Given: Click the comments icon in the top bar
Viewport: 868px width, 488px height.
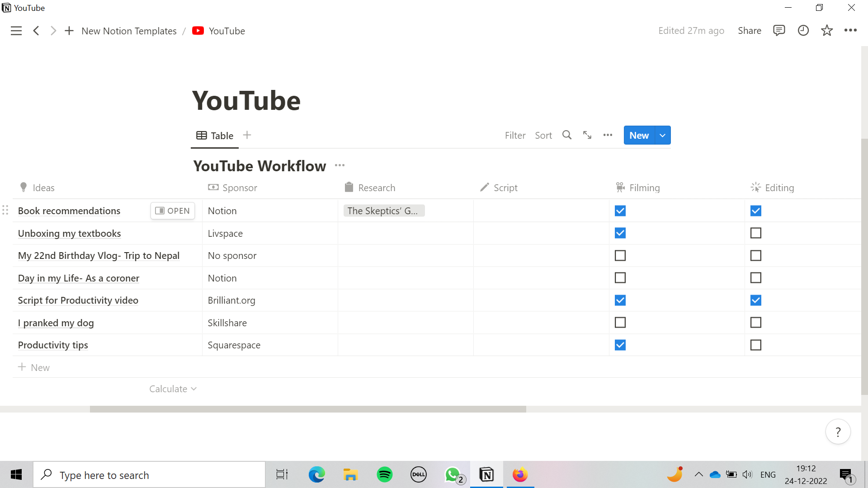Looking at the screenshot, I should click(x=779, y=30).
